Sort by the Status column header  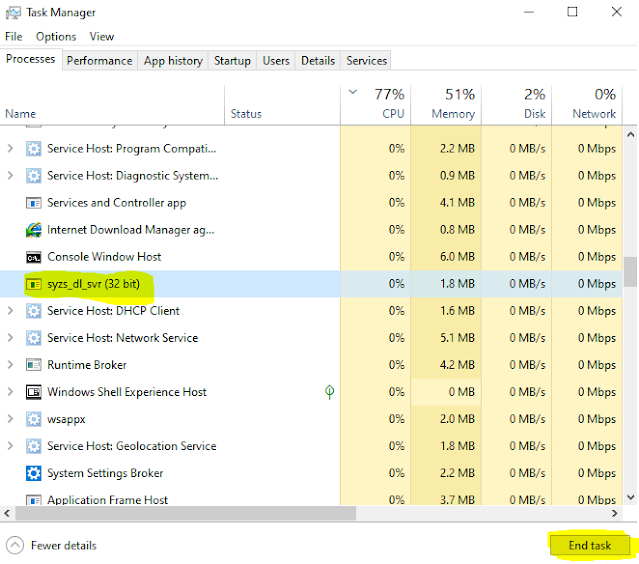(x=282, y=105)
